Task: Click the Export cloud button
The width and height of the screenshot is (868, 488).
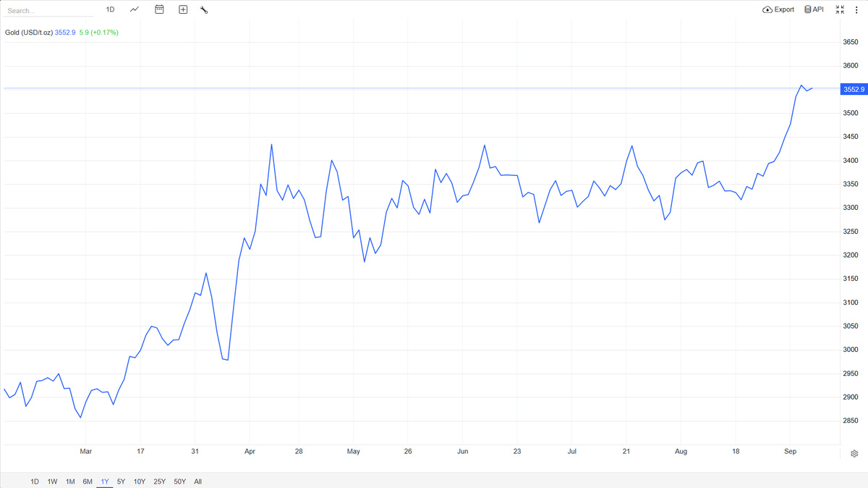Action: [x=778, y=9]
